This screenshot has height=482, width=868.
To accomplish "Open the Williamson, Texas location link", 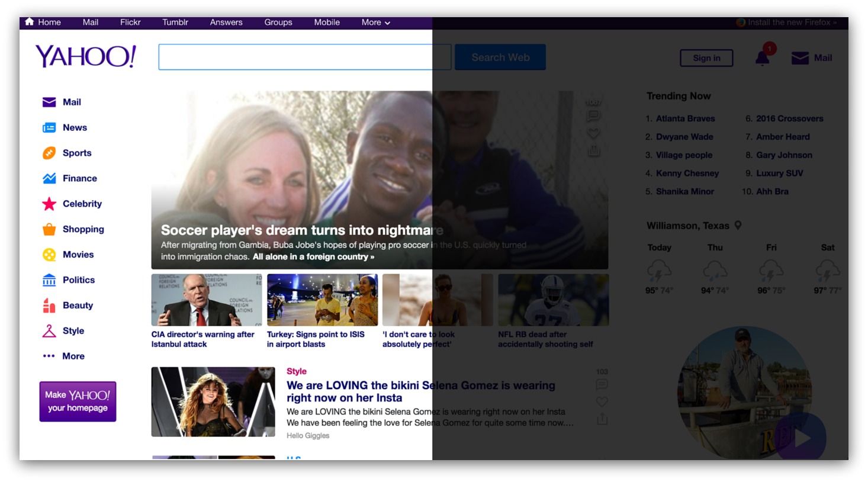I will (x=688, y=226).
